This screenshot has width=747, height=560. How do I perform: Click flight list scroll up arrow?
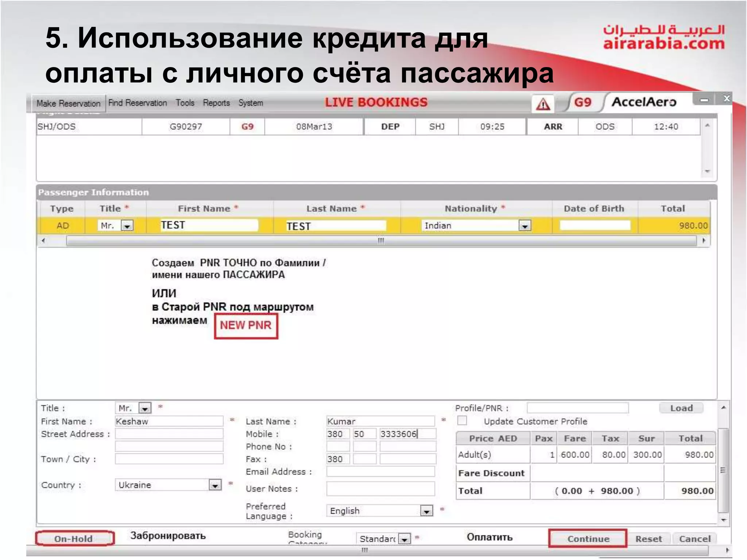[707, 125]
